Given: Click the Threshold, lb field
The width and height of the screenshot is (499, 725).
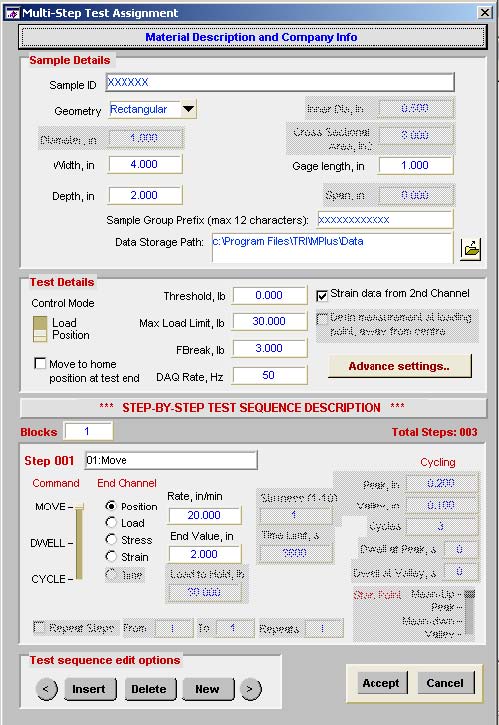Looking at the screenshot, I should tap(269, 295).
